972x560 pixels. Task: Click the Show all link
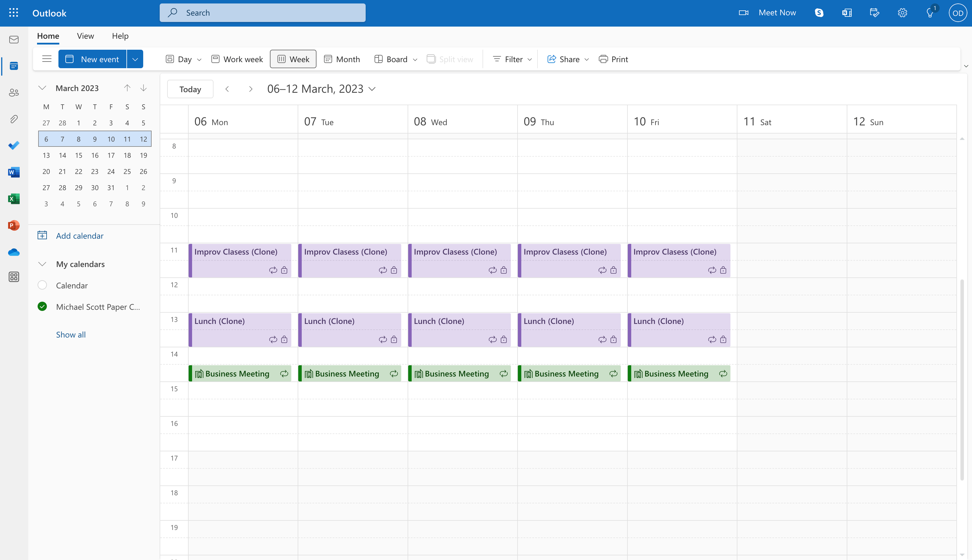[x=71, y=334]
